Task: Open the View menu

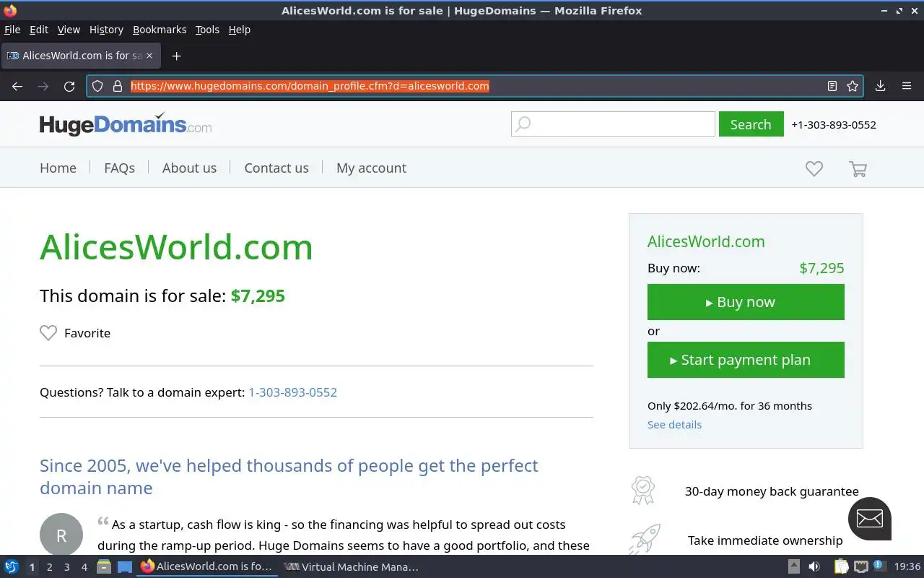Action: coord(69,30)
